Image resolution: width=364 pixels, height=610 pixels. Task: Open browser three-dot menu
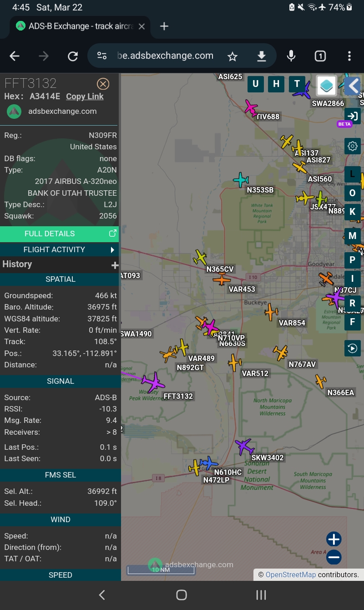pos(349,56)
